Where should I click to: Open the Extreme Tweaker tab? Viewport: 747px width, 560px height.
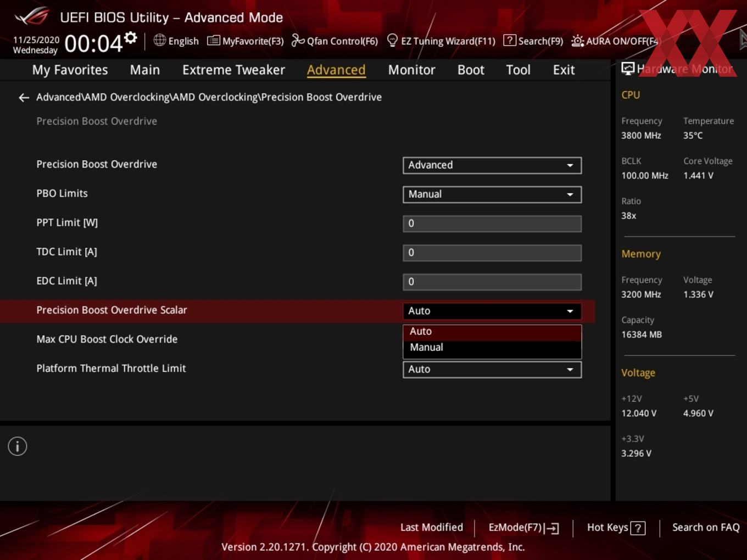coord(233,70)
